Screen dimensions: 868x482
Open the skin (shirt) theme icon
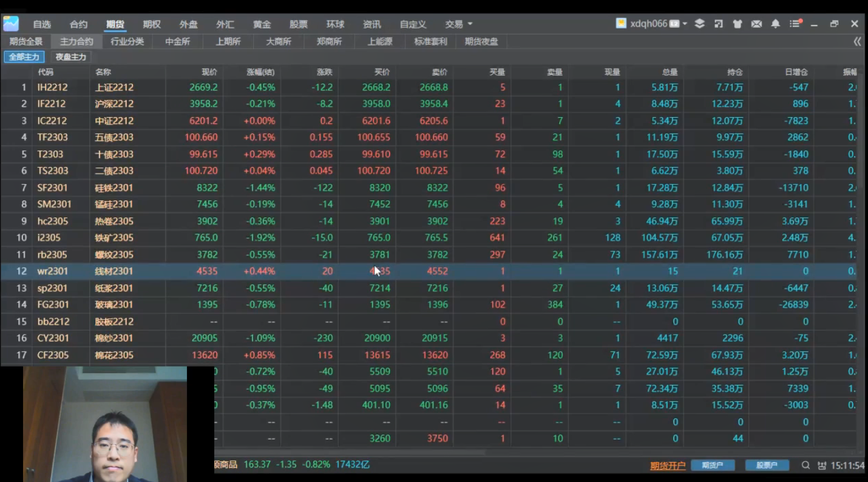(737, 24)
